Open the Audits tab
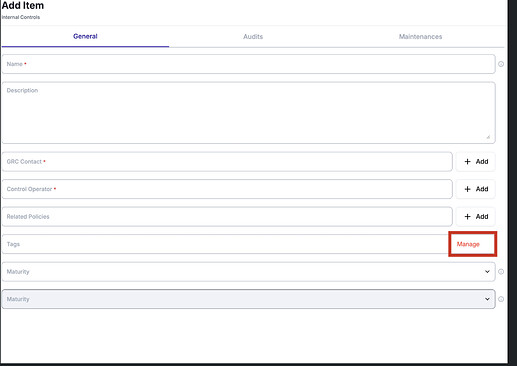Screen dimensions: 517x366 [x=253, y=37]
